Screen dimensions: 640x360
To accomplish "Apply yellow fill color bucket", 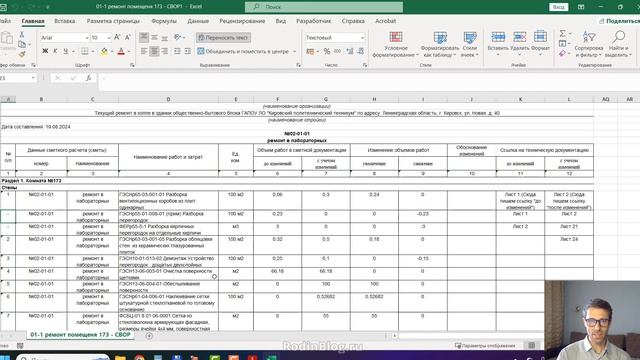I will pos(104,51).
